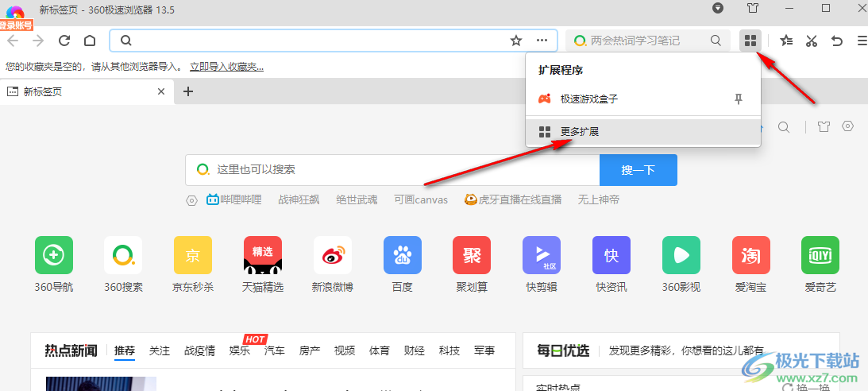Open the extensions grid icon
The width and height of the screenshot is (868, 391).
point(750,41)
